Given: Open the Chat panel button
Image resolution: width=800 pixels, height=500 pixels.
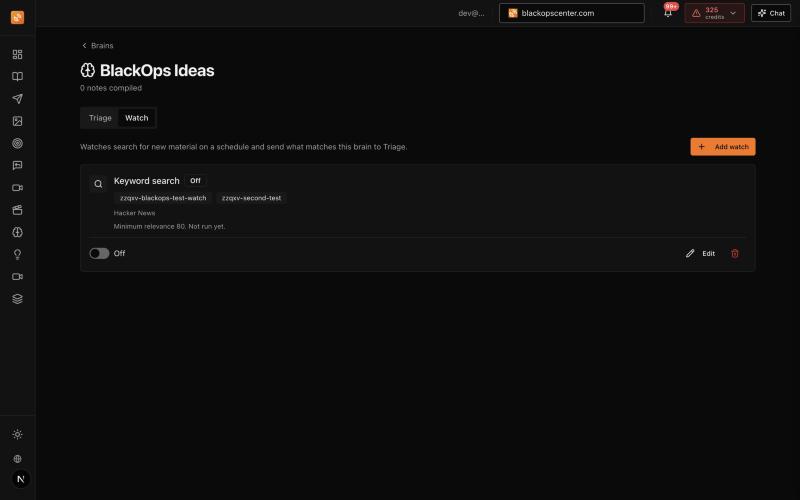Looking at the screenshot, I should (x=771, y=13).
